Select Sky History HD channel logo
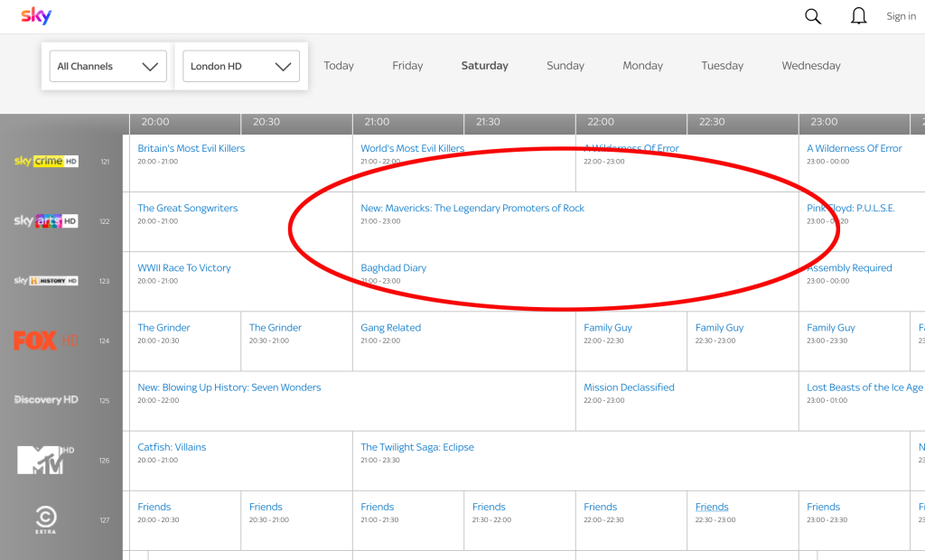This screenshot has width=925, height=560. (x=46, y=281)
